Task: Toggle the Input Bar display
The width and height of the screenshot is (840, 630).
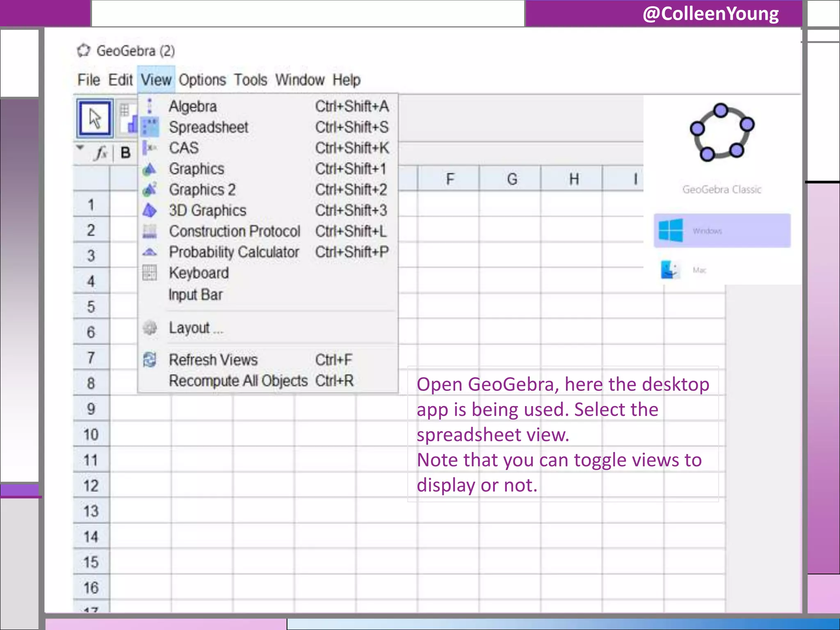Action: [x=196, y=294]
